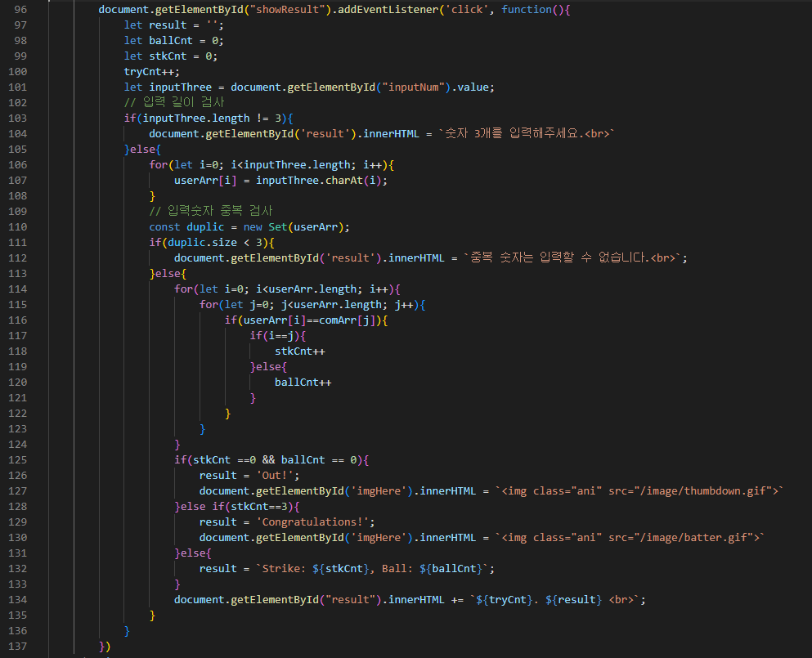The height and width of the screenshot is (658, 812).
Task: Click the '// 입력 길이 검사' comment
Action: pyautogui.click(x=174, y=102)
